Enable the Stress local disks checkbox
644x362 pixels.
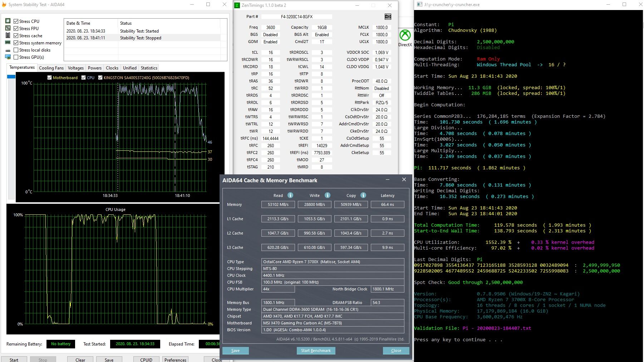click(16, 50)
